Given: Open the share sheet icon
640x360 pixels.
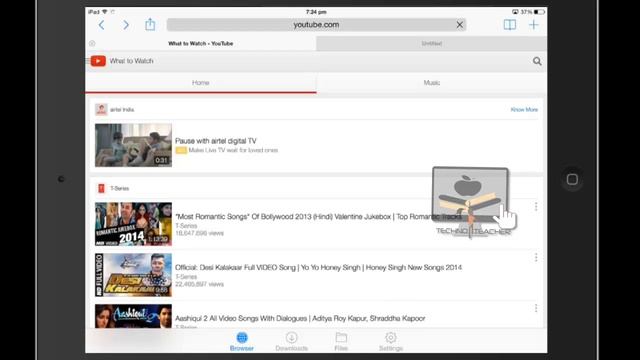Looking at the screenshot, I should [x=150, y=24].
